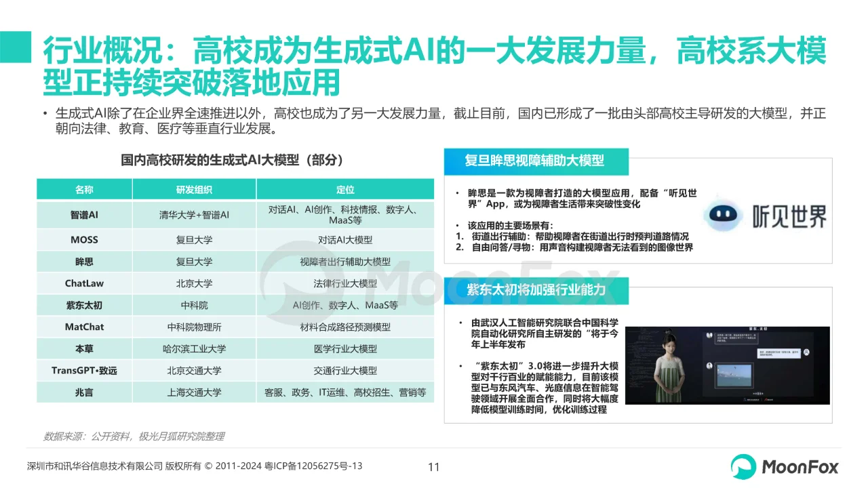868x488 pixels.
Task: Click the table title 国内高校研发的生成式AI大模型
Action: click(232, 161)
